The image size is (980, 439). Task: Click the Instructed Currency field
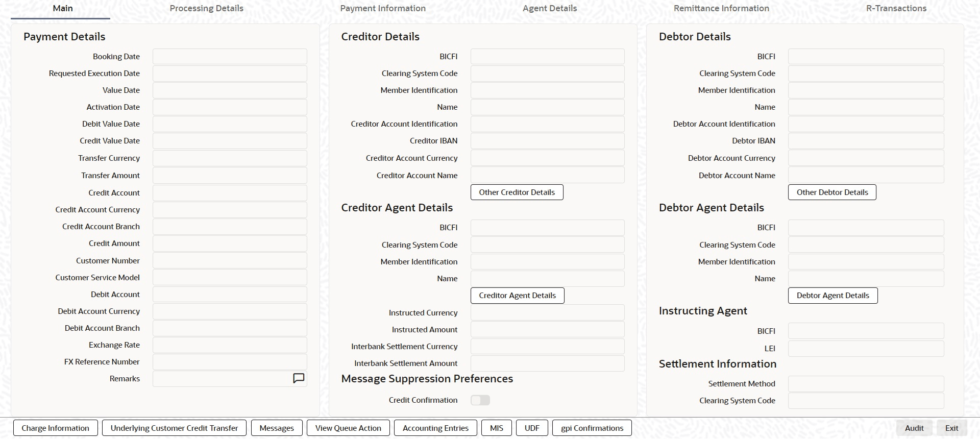tap(547, 313)
